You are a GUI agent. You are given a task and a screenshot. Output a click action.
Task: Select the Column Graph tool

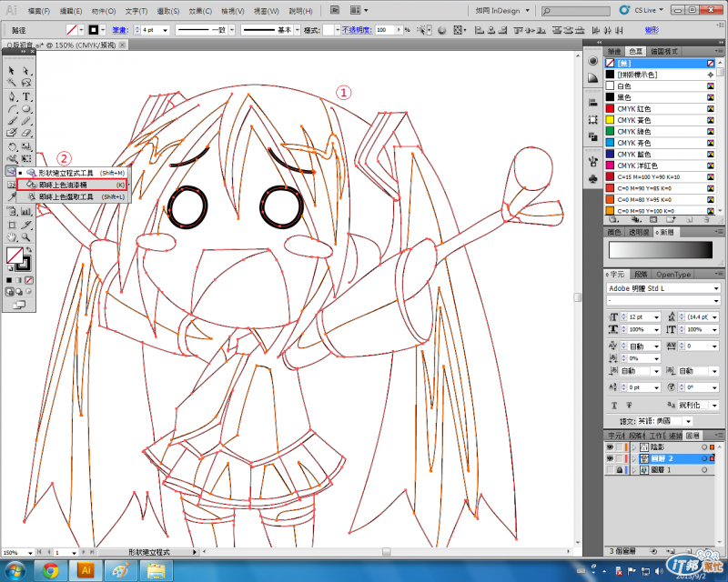(26, 212)
